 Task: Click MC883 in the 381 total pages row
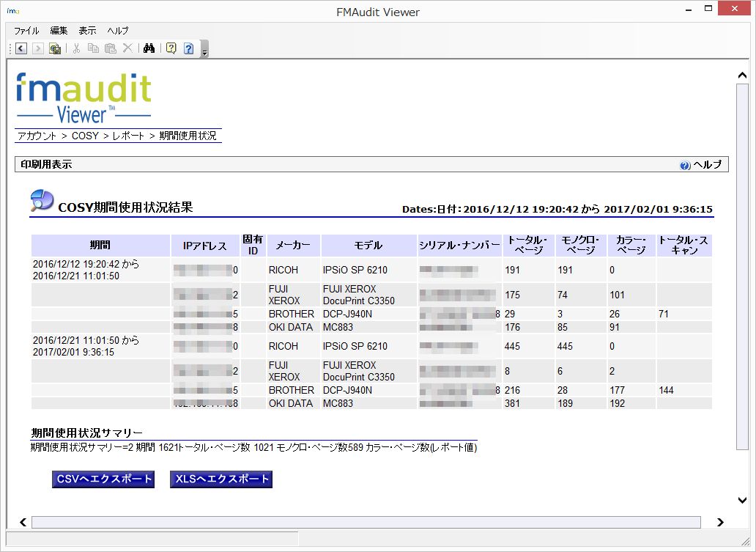pyautogui.click(x=338, y=403)
